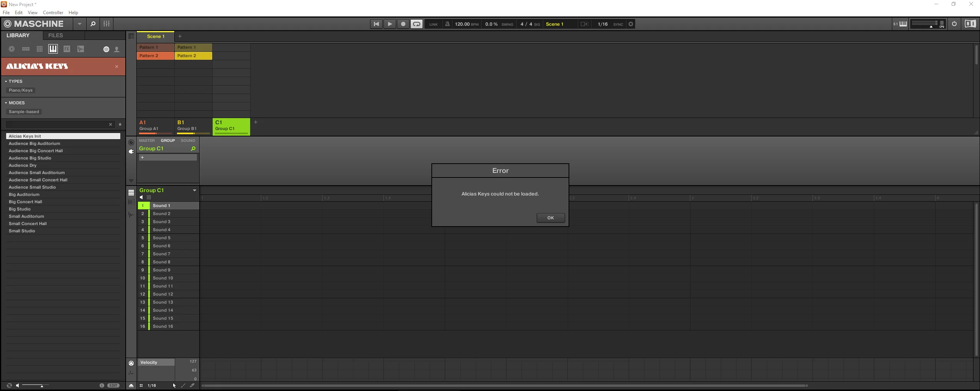Dismiss the error dialog with OK
Screen dimensions: 980x391
[551, 218]
